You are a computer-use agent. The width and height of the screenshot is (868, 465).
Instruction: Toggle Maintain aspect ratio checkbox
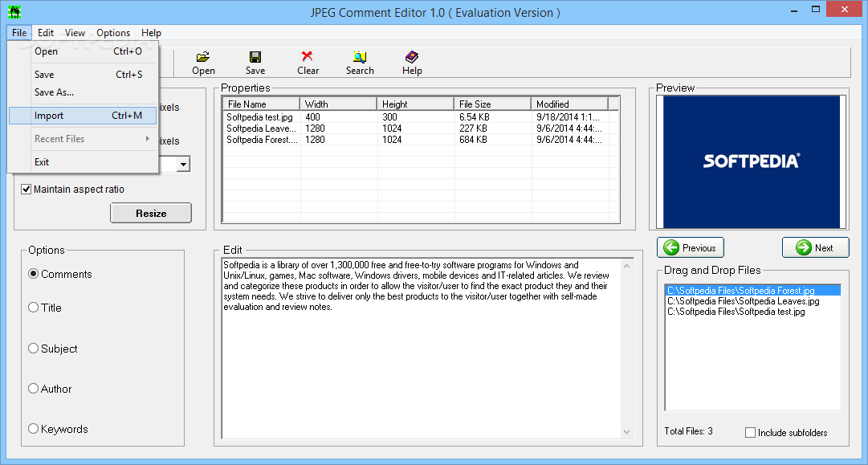(x=26, y=190)
